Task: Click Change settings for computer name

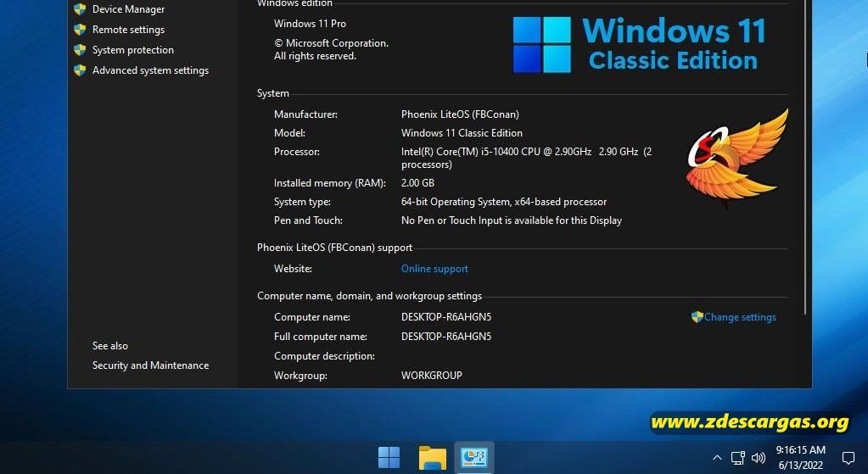Action: [740, 317]
